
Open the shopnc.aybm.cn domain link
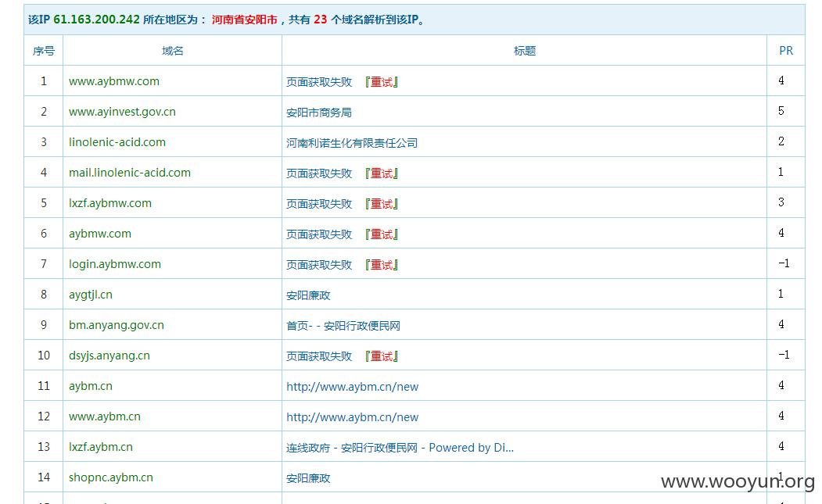pyautogui.click(x=110, y=477)
